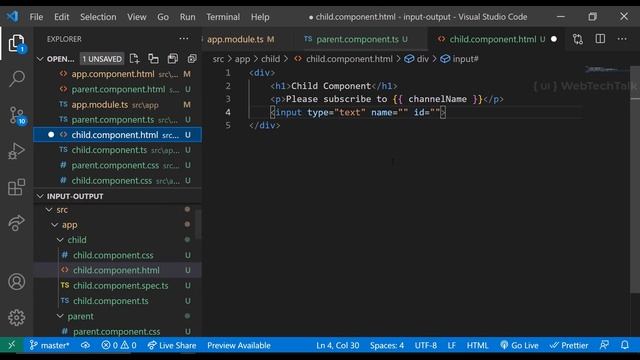Open changes compare icon in editor toolbar
This screenshot has height=360, width=640.
pyautogui.click(x=578, y=39)
